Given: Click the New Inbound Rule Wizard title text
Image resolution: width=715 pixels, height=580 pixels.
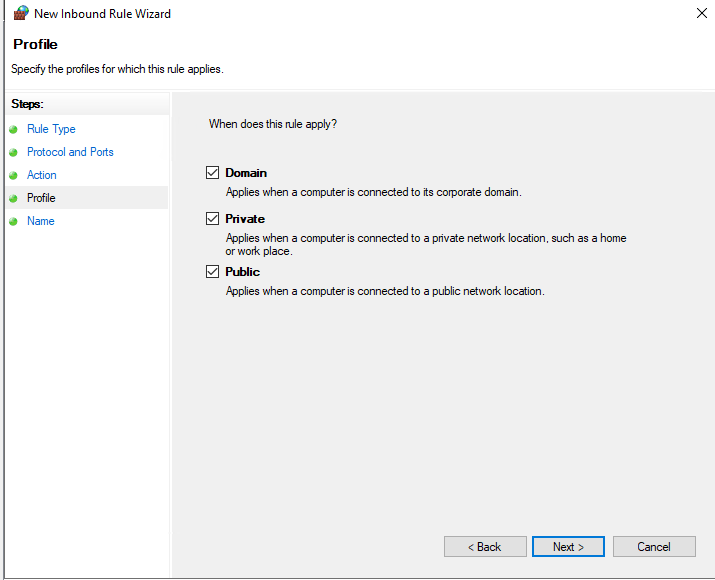Looking at the screenshot, I should click(102, 14).
